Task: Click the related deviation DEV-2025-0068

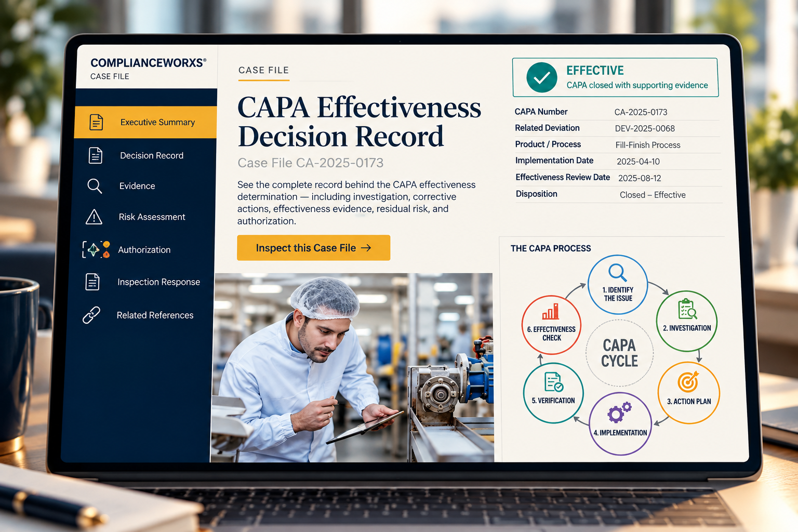Action: (x=645, y=128)
